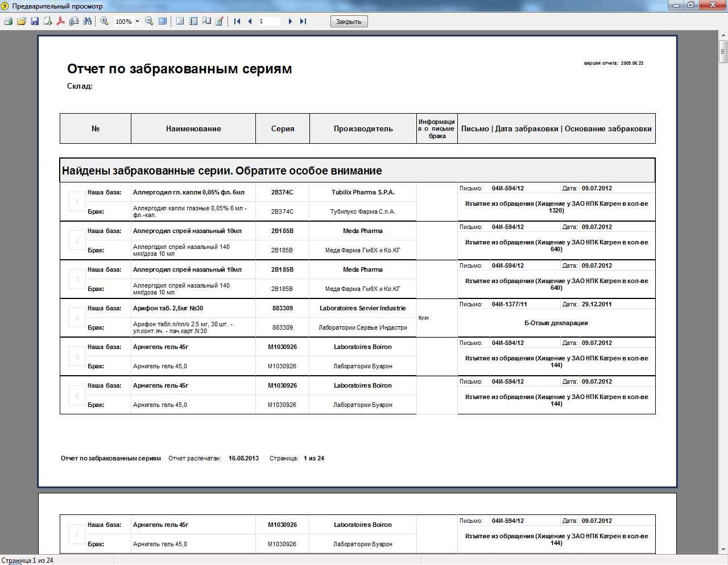Viewport: 728px width, 565px height.
Task: Click 'Лаборатории Сервье Индастри' cell
Action: click(363, 327)
